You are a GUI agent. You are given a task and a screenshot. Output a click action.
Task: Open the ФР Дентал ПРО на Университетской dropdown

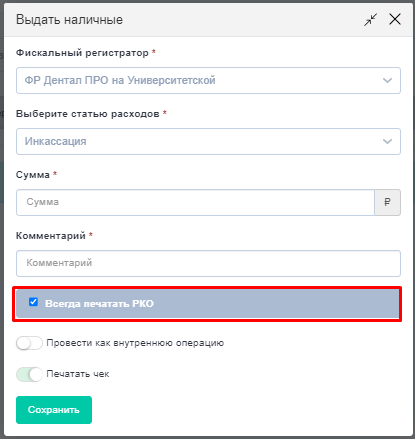tap(208, 80)
